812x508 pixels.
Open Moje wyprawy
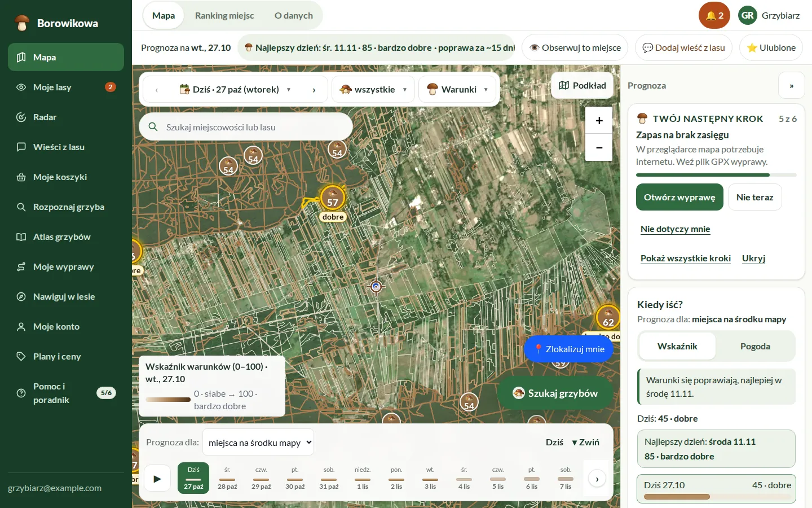click(66, 266)
